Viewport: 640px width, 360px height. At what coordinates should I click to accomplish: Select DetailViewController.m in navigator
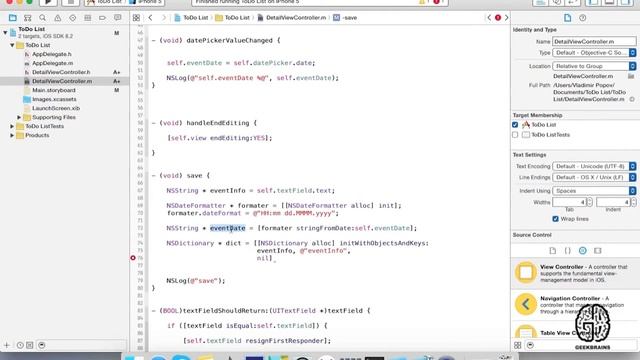pyautogui.click(x=62, y=81)
